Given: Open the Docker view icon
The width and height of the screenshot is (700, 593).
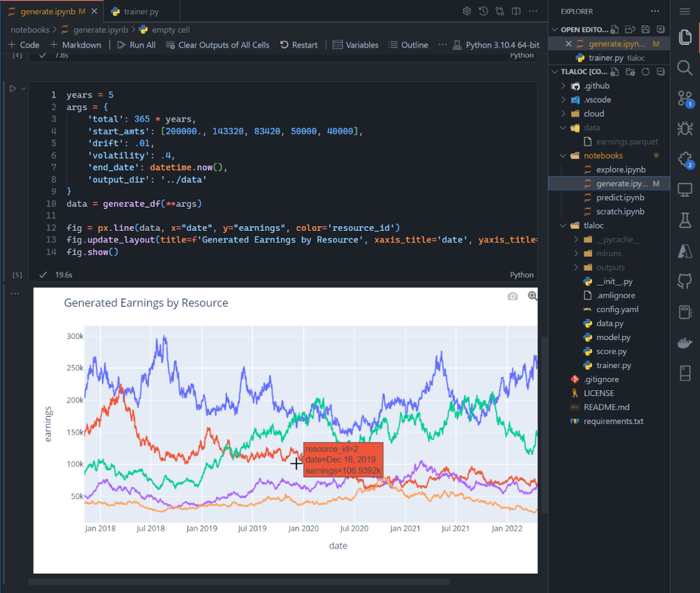Looking at the screenshot, I should (684, 342).
